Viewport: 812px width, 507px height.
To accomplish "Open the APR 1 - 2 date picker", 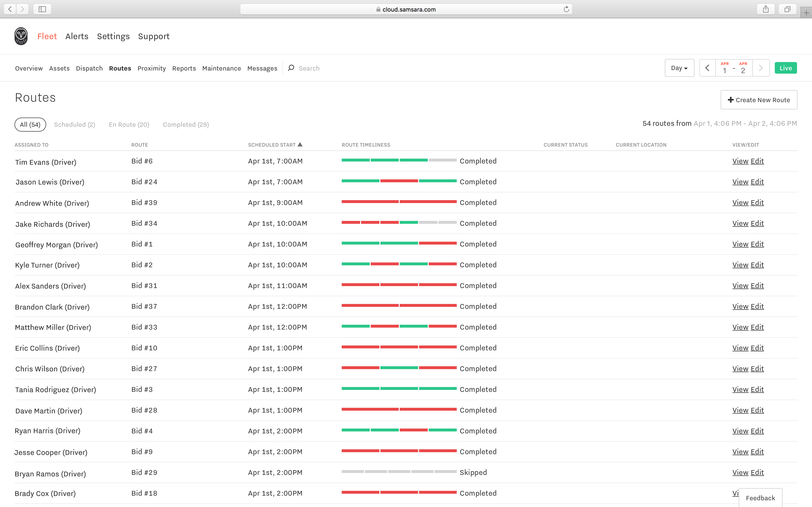I will coord(734,68).
